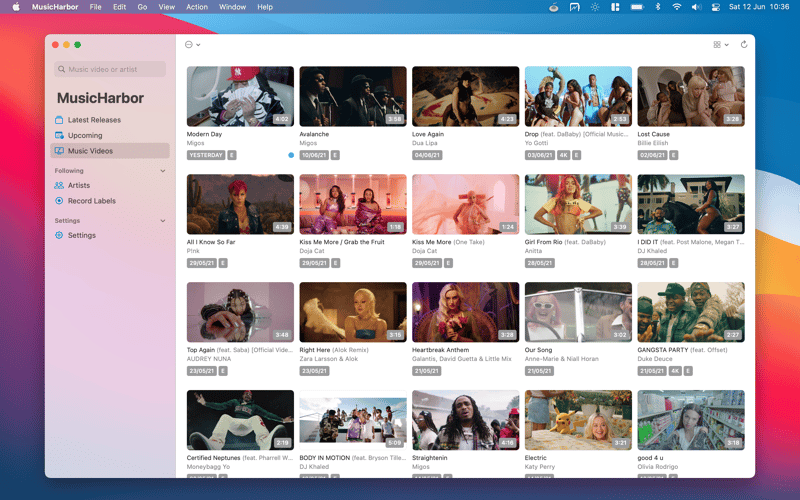The height and width of the screenshot is (500, 800).
Task: Play the Love Again video by Dua Lipa
Action: coord(465,96)
